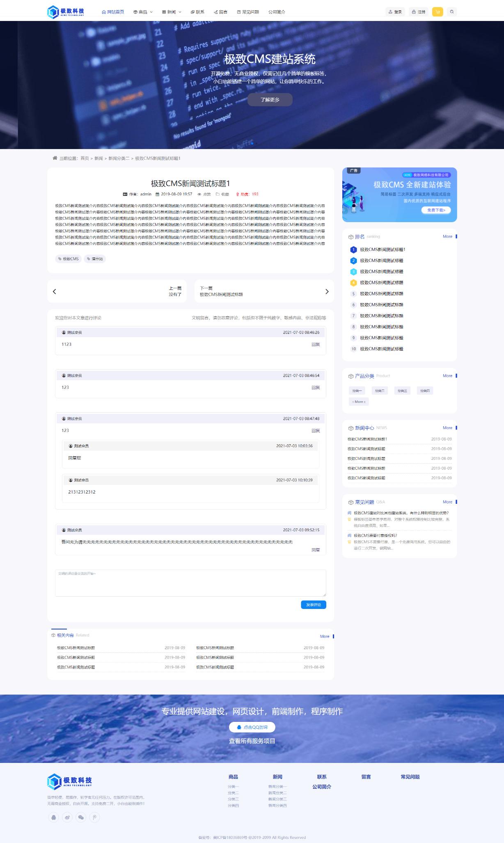
Task: Open the 常见问题 menu item in the header
Action: 248,12
